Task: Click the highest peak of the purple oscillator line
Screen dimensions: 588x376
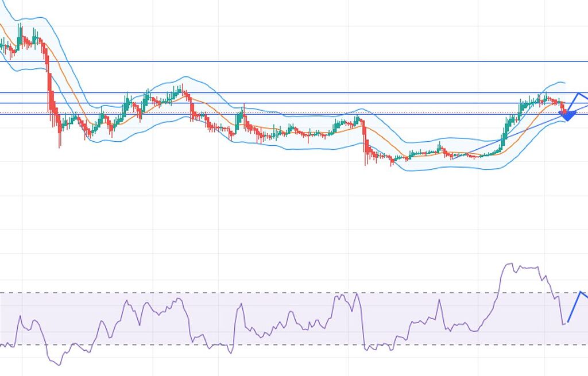Action: pyautogui.click(x=509, y=264)
